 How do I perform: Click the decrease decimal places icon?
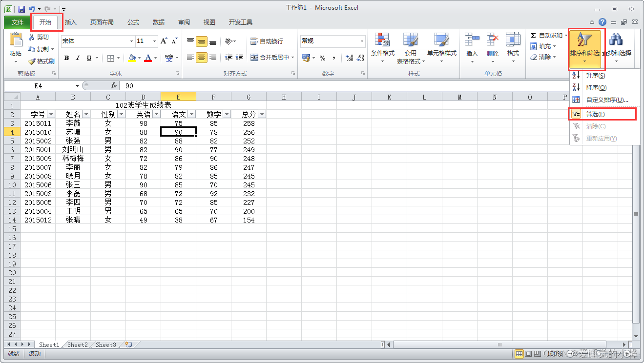(360, 58)
